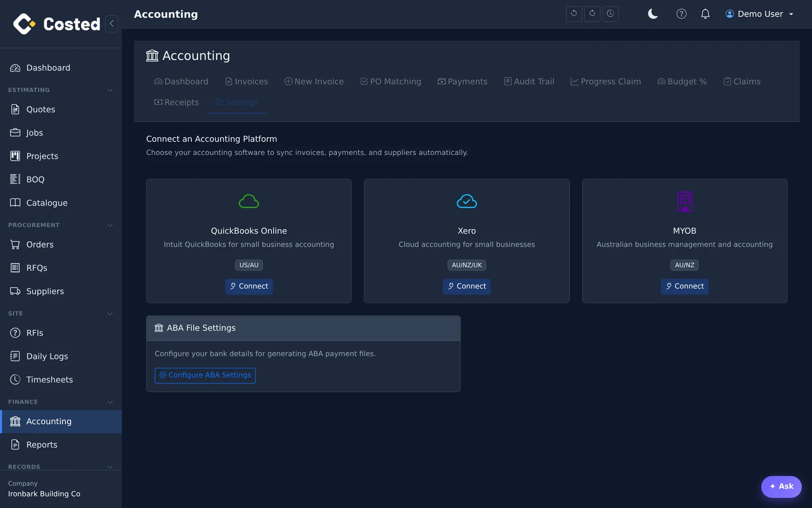
Task: Open the Demo User dropdown menu
Action: [759, 14]
